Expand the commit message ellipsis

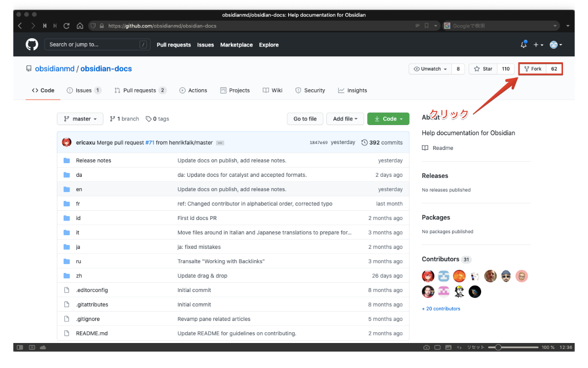coord(220,143)
